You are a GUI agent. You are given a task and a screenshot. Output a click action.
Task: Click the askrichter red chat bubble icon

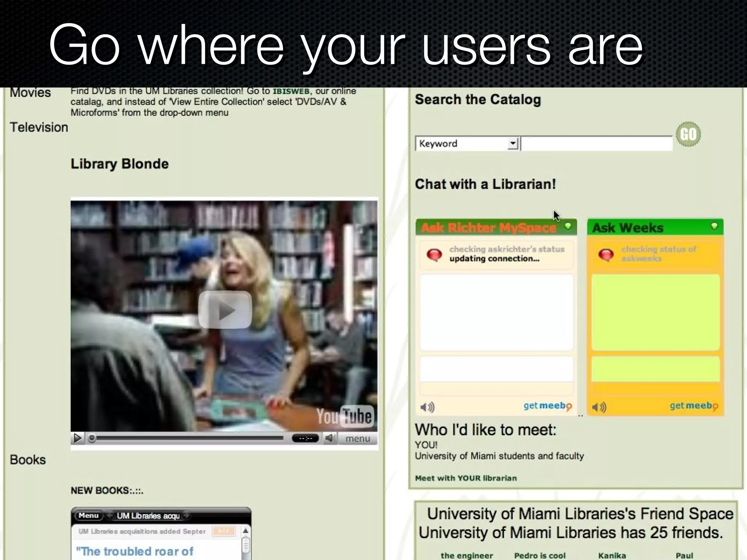coord(434,254)
